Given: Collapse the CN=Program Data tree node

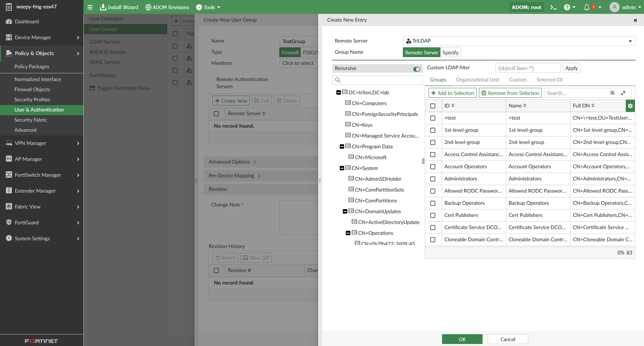Looking at the screenshot, I should click(x=342, y=147).
